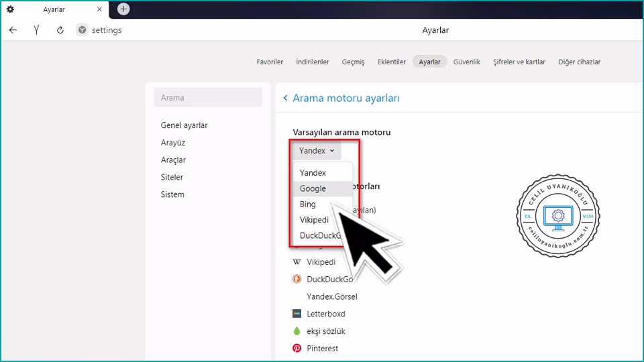Open Araçlar section
The width and height of the screenshot is (644, 362).
[x=173, y=160]
